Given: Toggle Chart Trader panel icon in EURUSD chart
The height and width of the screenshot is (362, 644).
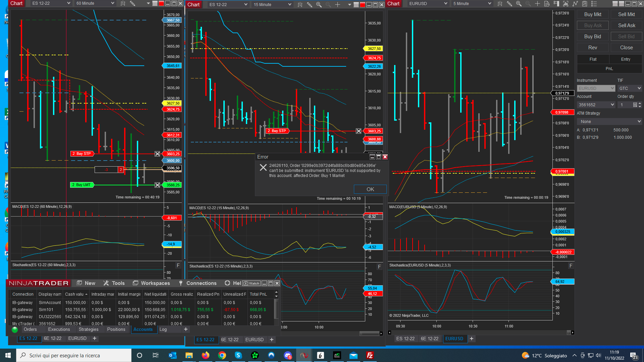Looking at the screenshot, I should [556, 4].
